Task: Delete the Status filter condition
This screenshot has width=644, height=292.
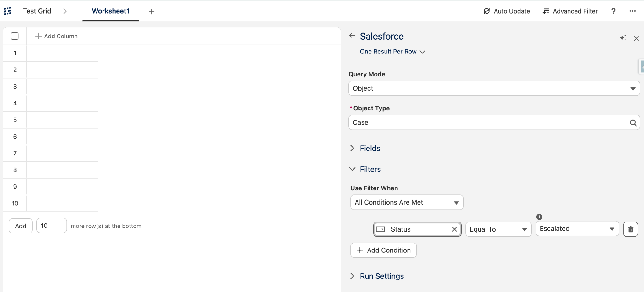Action: 630,229
